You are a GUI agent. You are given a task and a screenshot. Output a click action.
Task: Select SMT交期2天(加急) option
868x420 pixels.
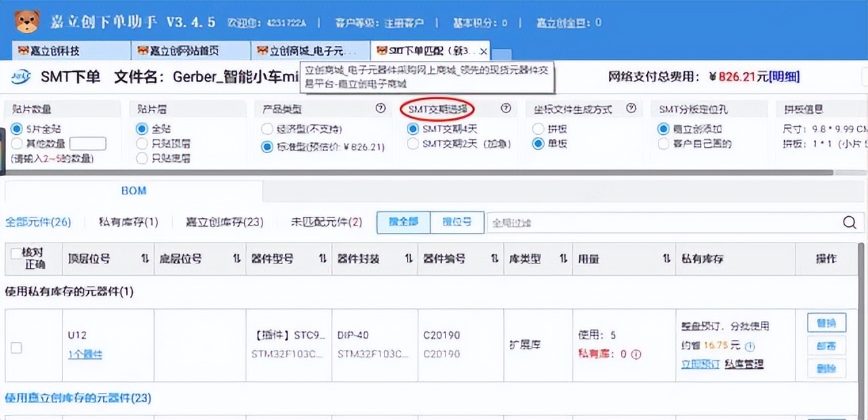point(413,144)
